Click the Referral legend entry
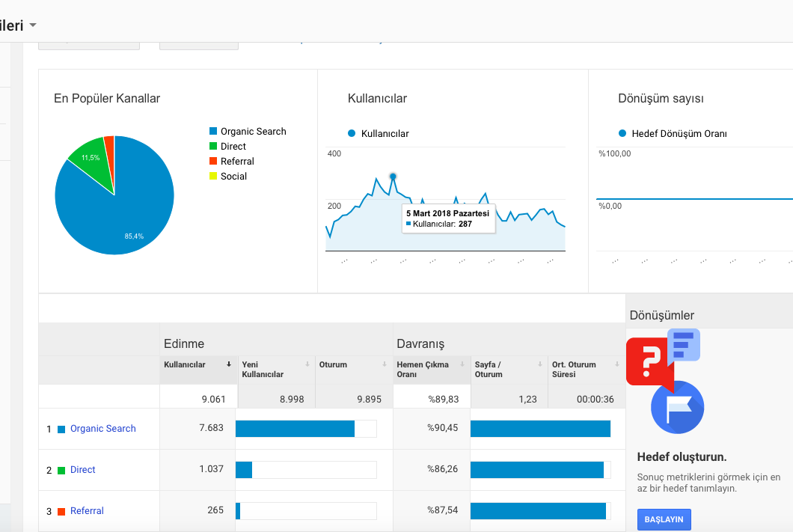The image size is (793, 532). [x=232, y=162]
